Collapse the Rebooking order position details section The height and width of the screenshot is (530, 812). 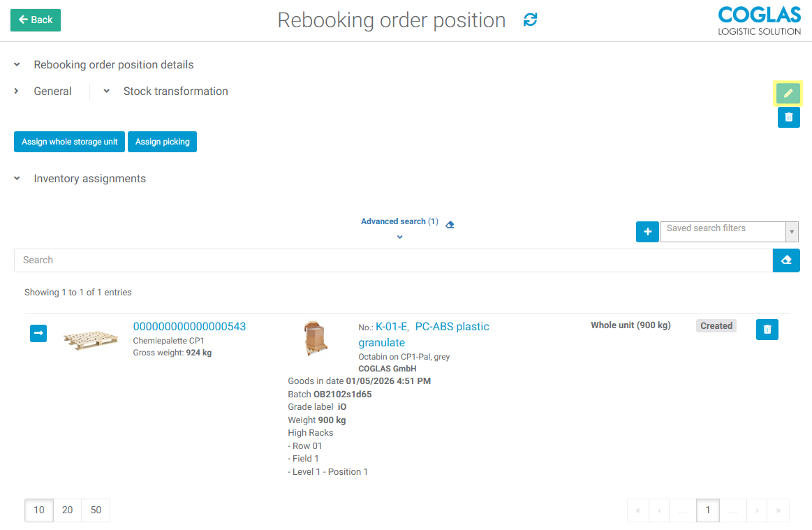click(17, 65)
